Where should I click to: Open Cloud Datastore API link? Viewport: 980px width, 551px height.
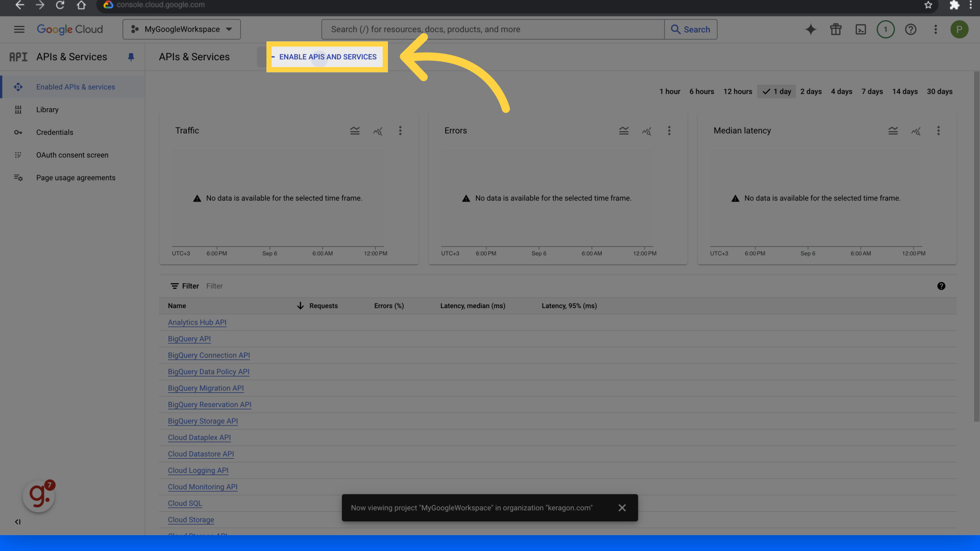point(201,454)
